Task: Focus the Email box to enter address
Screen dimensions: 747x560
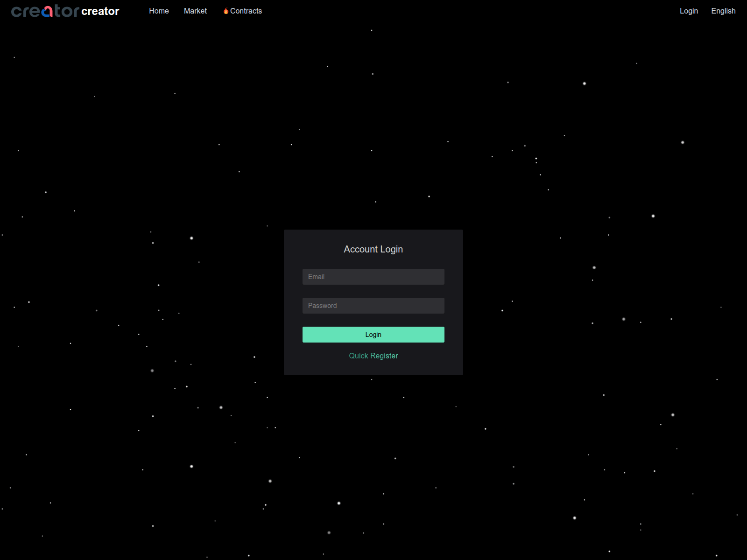Action: point(373,276)
